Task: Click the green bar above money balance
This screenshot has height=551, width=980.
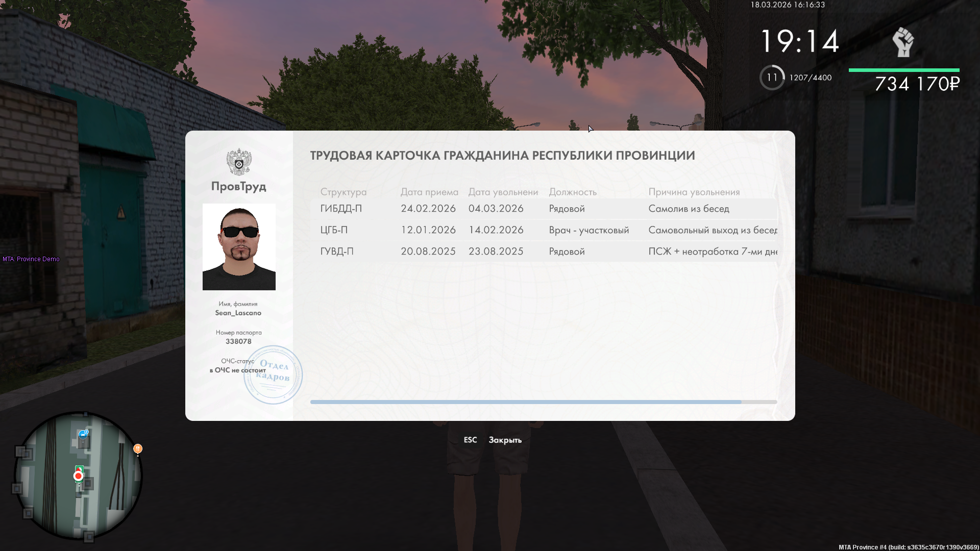Action: pyautogui.click(x=903, y=70)
